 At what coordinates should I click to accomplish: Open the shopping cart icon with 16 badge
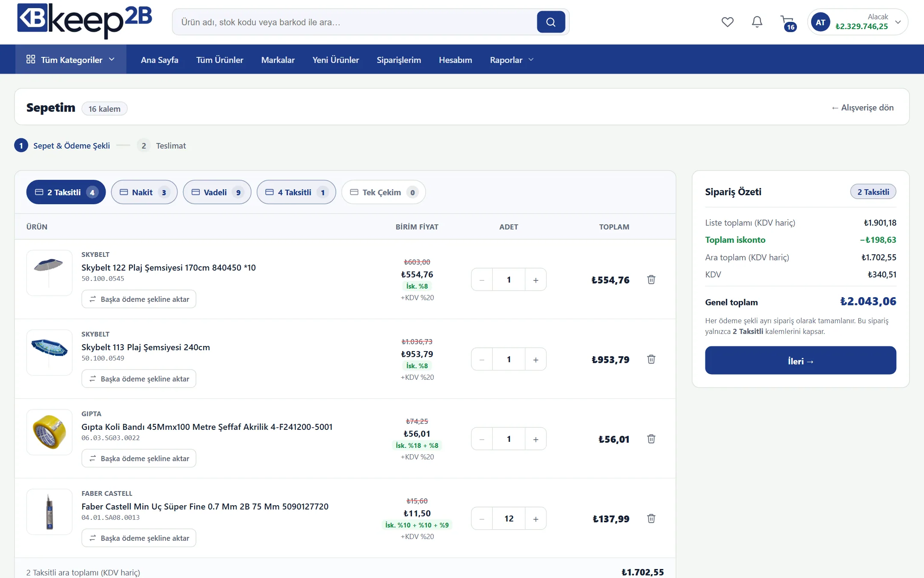788,23
